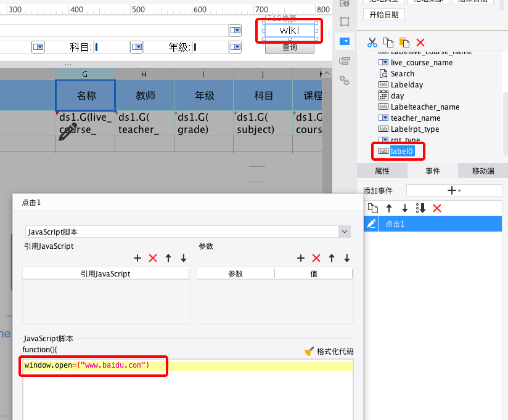508x420 pixels.
Task: Click the 格式化代码 broom icon
Action: [309, 351]
